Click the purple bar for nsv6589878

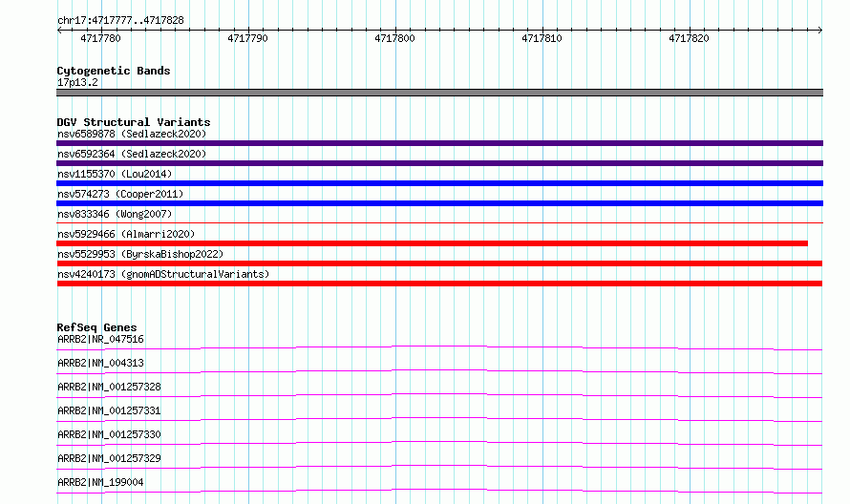439,143
